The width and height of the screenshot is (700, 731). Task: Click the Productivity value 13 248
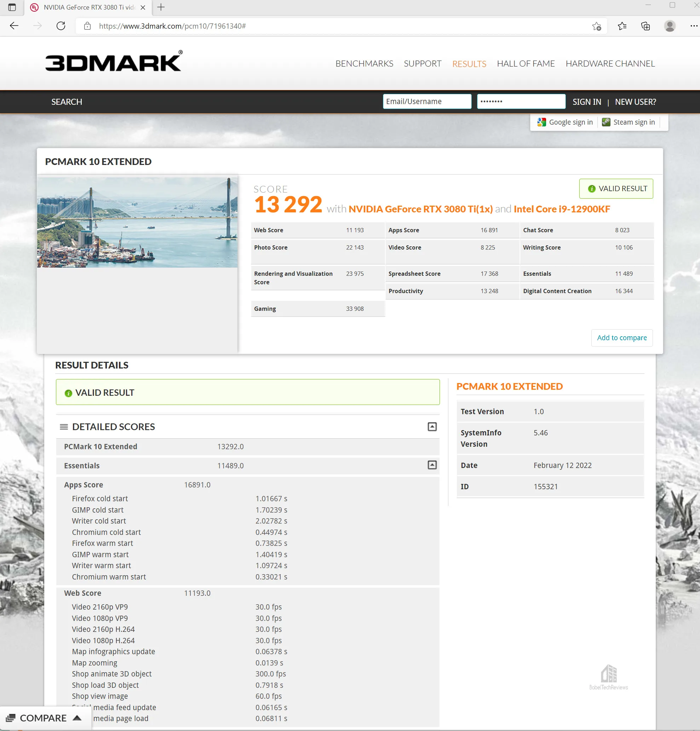[489, 291]
